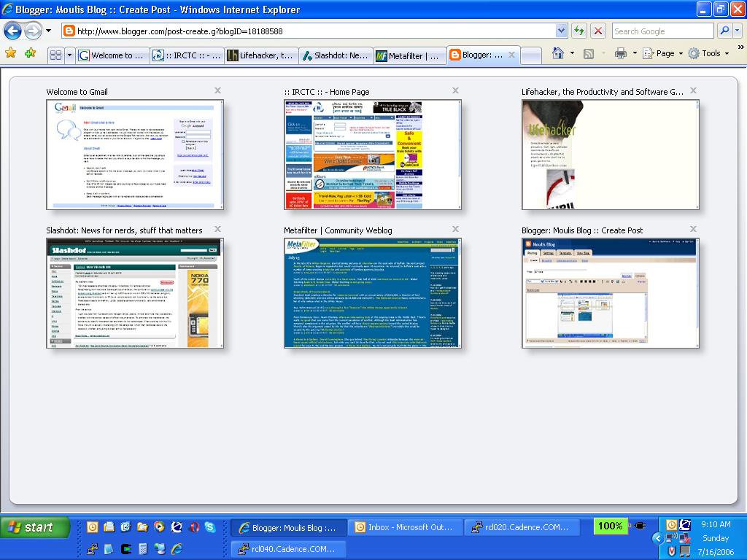
Task: Open the Metafilter Community Weblog thumbnail
Action: click(373, 293)
